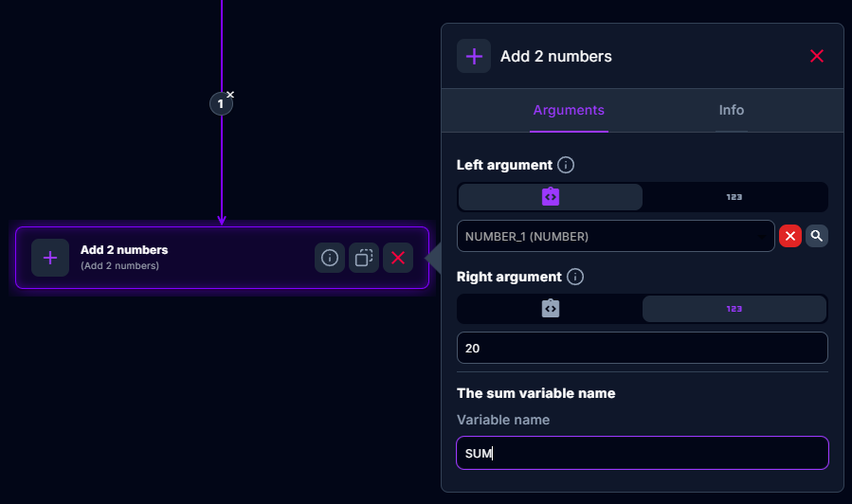Focus the SUM variable name field
The width and height of the screenshot is (852, 504).
tap(643, 453)
